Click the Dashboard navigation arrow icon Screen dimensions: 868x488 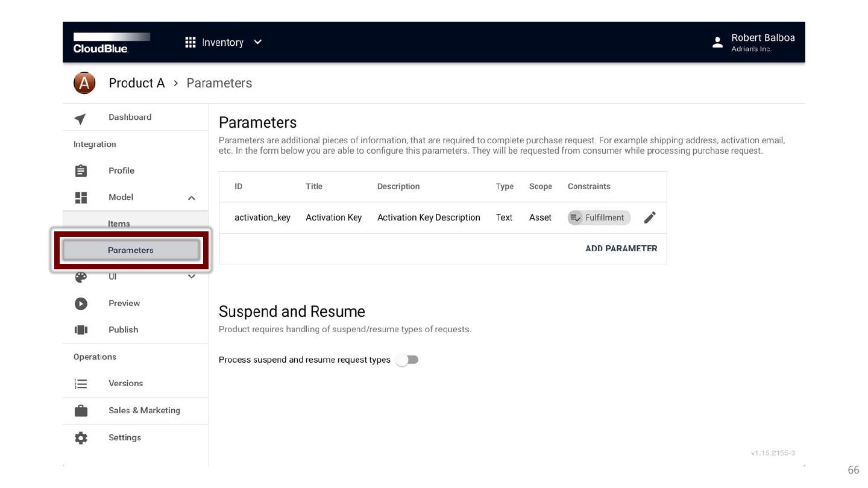coord(80,118)
